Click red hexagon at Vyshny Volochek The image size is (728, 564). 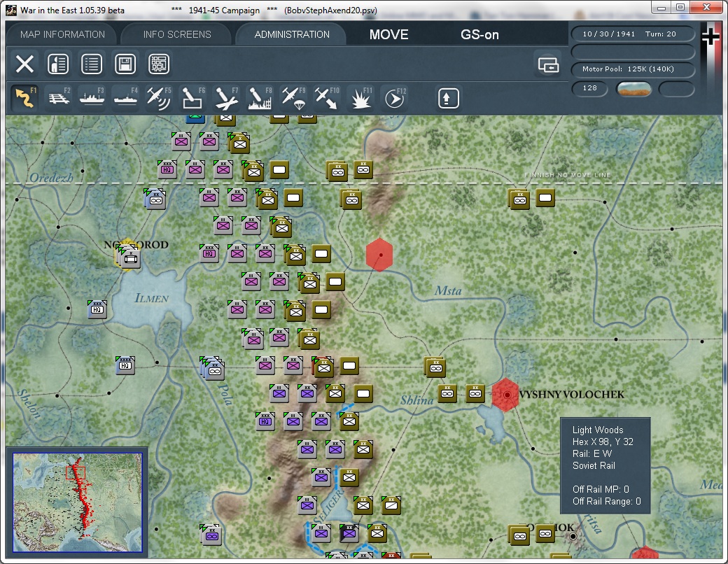pyautogui.click(x=505, y=395)
